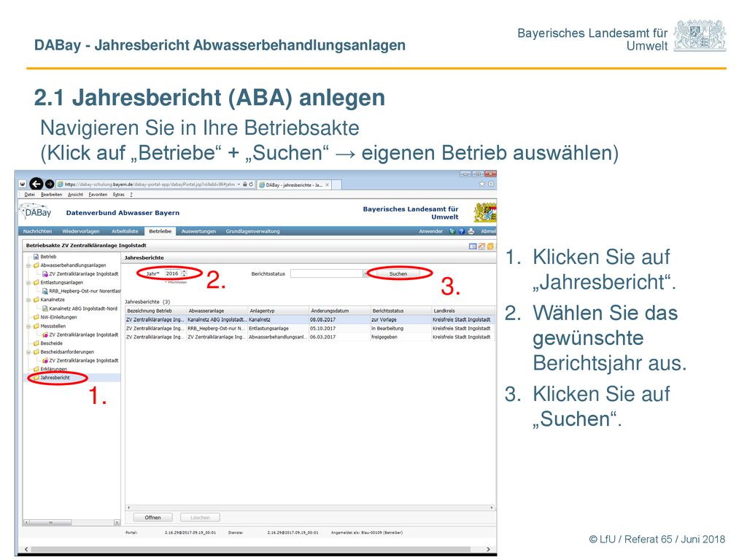
Task: Click the Erklärungen folder icon
Action: 36,369
